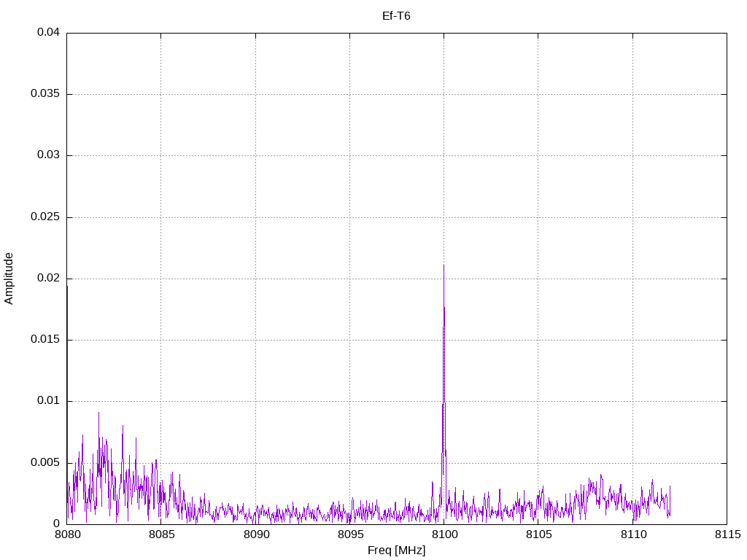Select the tip of the 8100 MHz peak
Viewport: 747px width, 560px height.
click(444, 266)
